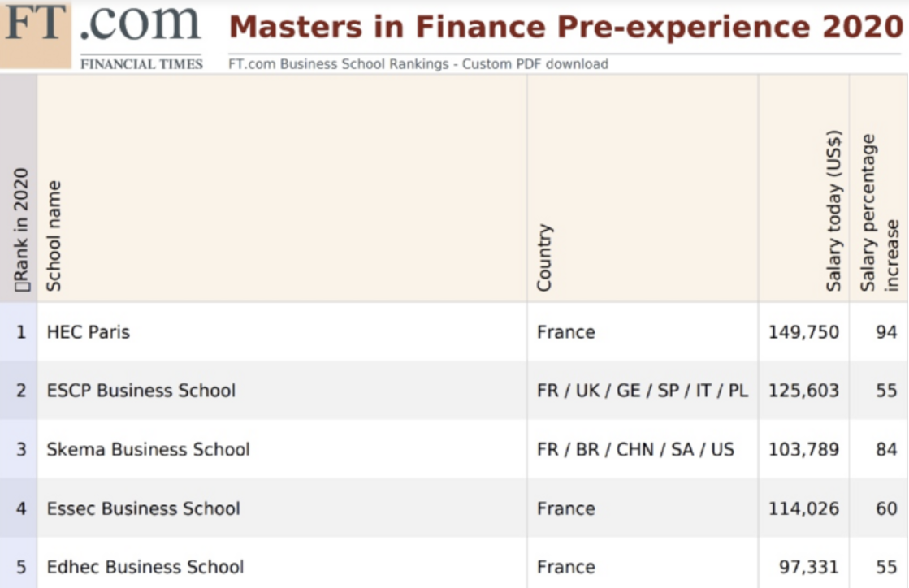Sort by Rank in 2020 column header
This screenshot has height=588, width=909.
(x=21, y=229)
